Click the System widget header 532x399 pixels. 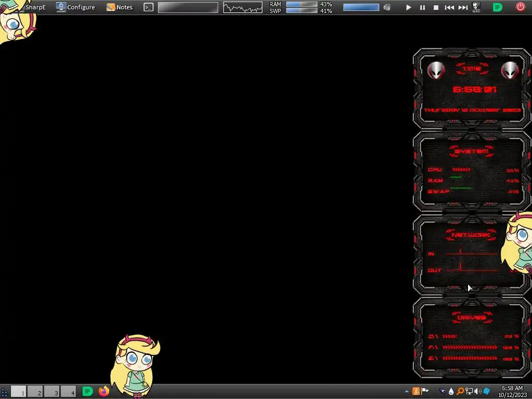click(472, 151)
